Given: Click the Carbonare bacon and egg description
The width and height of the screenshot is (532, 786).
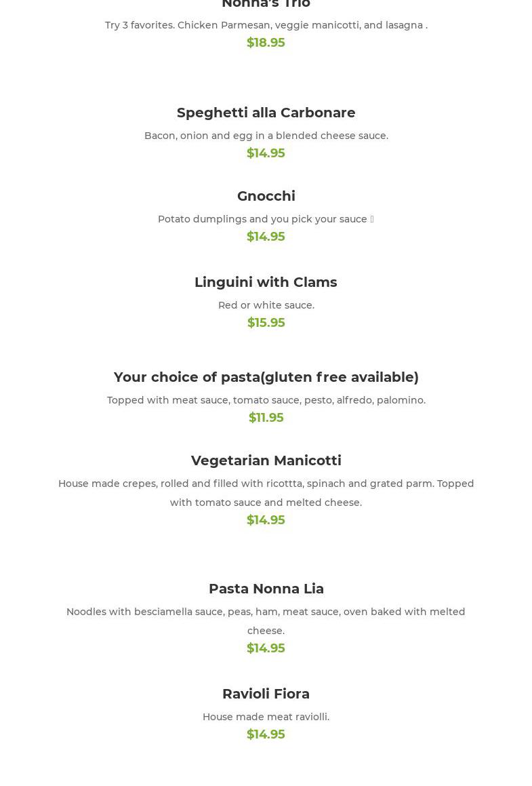Looking at the screenshot, I should click(266, 136).
